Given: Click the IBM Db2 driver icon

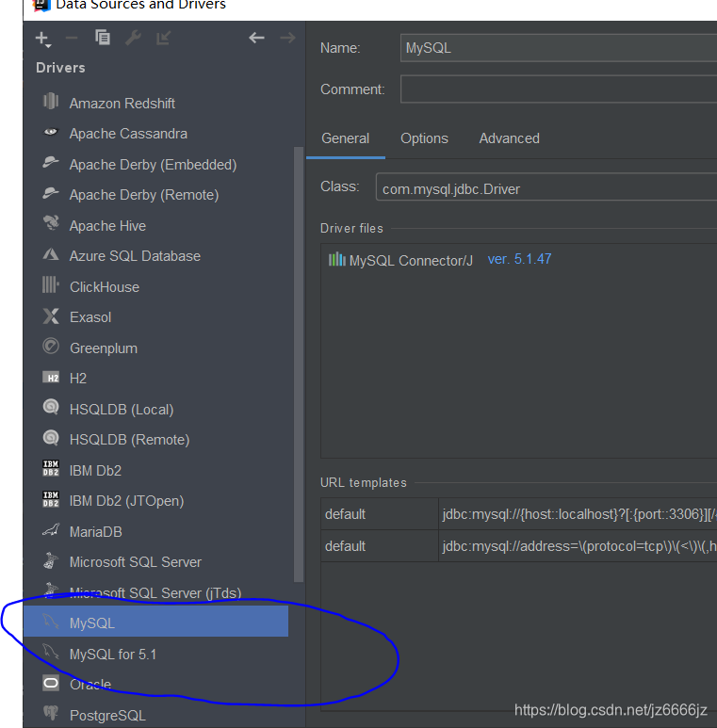Looking at the screenshot, I should [51, 468].
